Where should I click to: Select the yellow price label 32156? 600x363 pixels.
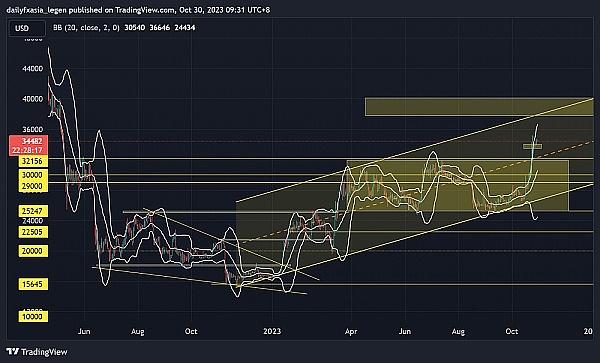(x=33, y=161)
